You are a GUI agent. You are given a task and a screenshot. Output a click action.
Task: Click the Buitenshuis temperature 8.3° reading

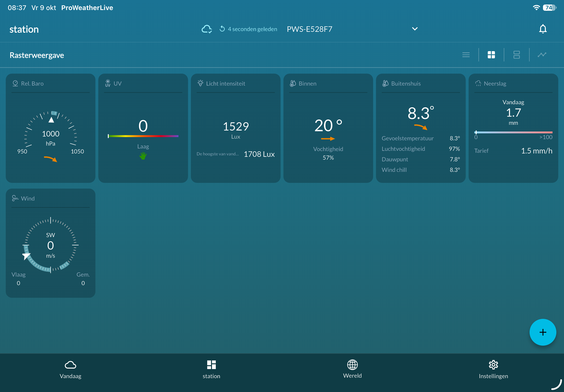tap(421, 113)
